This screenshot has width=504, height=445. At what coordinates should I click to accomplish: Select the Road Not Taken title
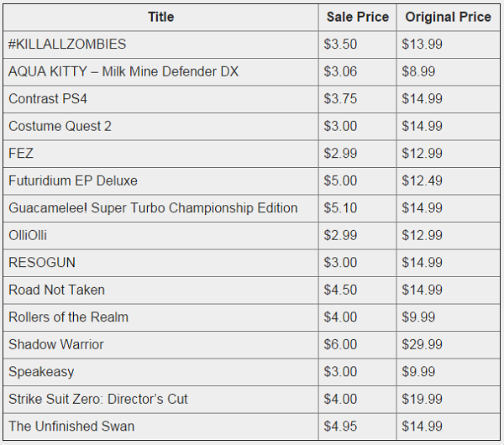coord(56,290)
